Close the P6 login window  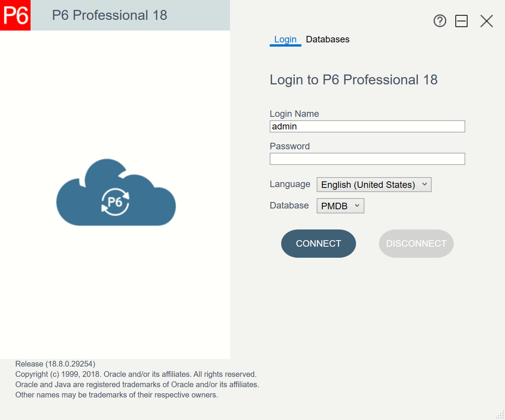click(486, 21)
